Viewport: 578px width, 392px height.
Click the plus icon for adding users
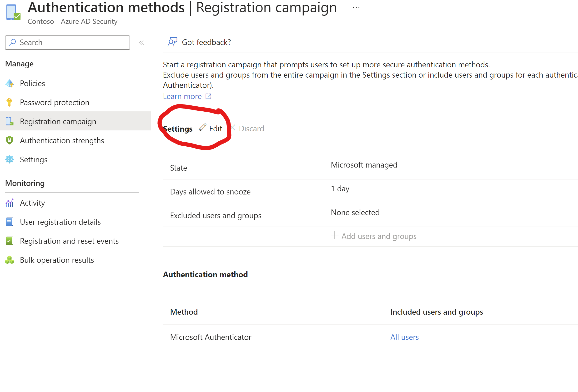335,235
